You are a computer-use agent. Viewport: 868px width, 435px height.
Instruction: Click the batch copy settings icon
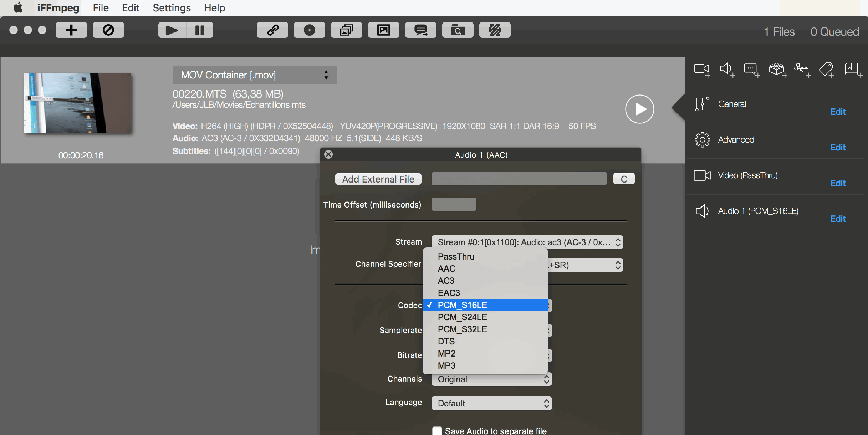pyautogui.click(x=346, y=30)
